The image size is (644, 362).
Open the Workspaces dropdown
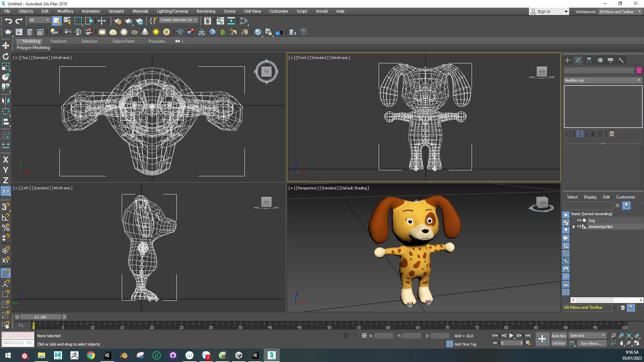(x=620, y=12)
